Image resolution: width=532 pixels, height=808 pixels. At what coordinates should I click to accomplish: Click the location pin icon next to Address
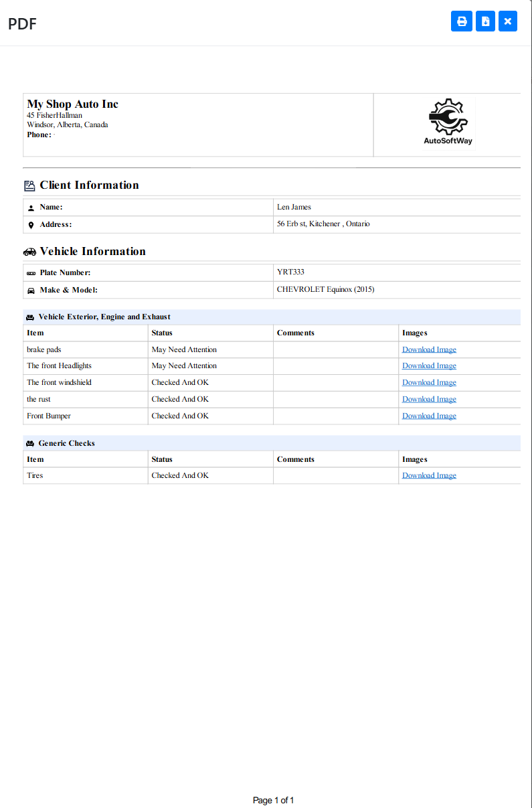[31, 225]
